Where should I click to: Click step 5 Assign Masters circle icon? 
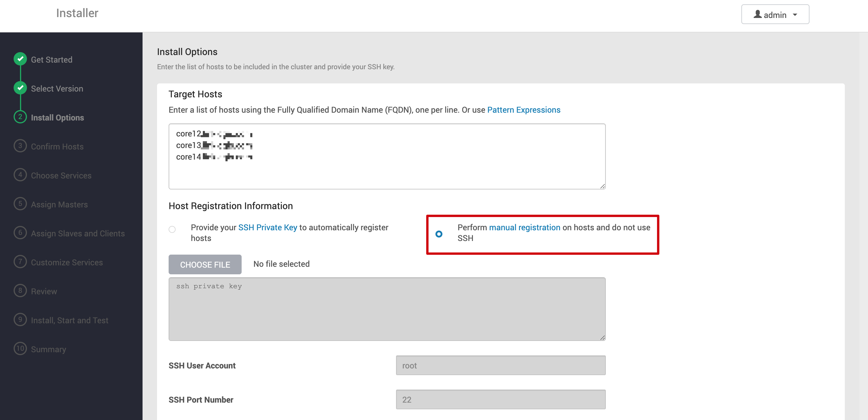point(20,204)
